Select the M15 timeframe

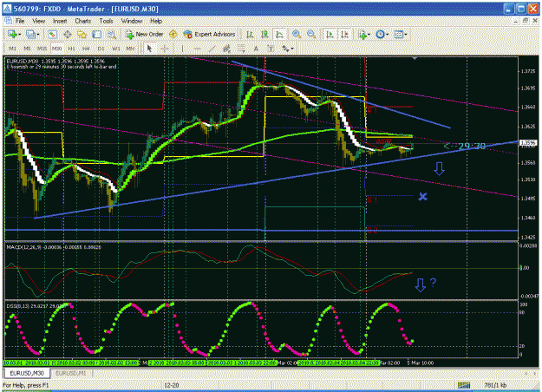[42, 49]
